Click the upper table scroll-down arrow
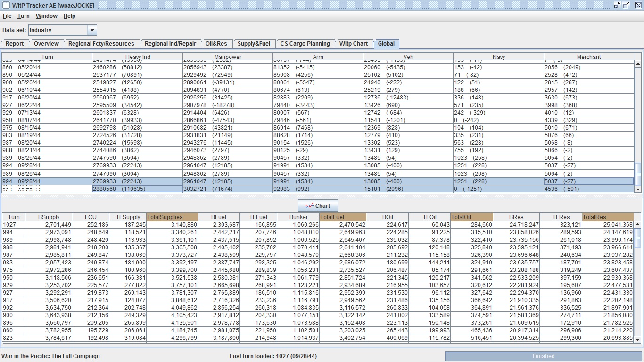Image resolution: width=644 pixels, height=362 pixels. [x=638, y=189]
